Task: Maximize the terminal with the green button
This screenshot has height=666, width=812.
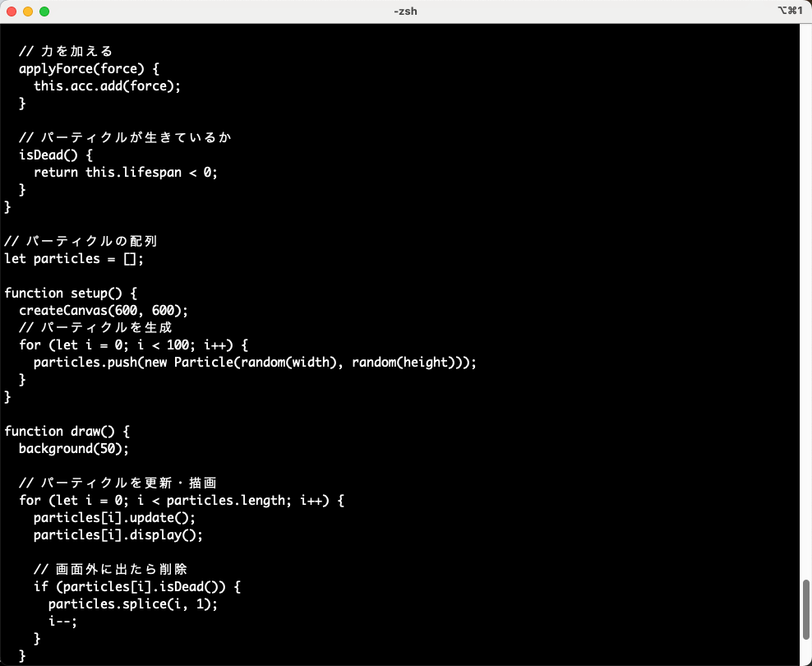Action: point(44,12)
